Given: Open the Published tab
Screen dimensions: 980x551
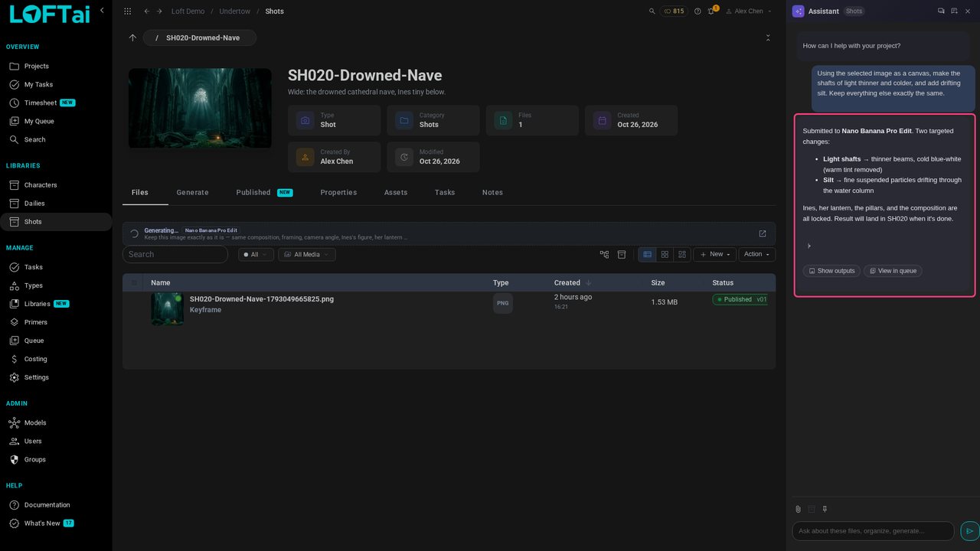Looking at the screenshot, I should (x=264, y=193).
